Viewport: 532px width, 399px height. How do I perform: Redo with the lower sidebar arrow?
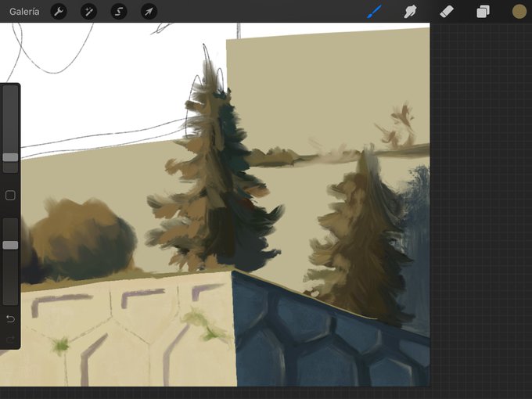10,339
